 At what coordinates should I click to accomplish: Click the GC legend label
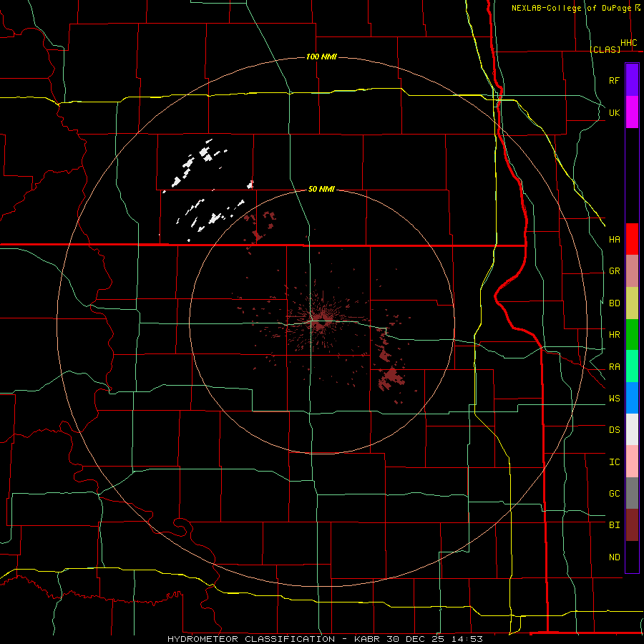coord(614,493)
